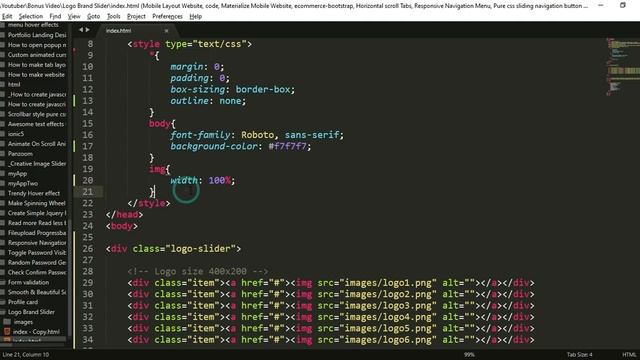This screenshot has width=640, height=360.
Task: Expand the Smooth & Beautiful folder
Action: click(37, 292)
